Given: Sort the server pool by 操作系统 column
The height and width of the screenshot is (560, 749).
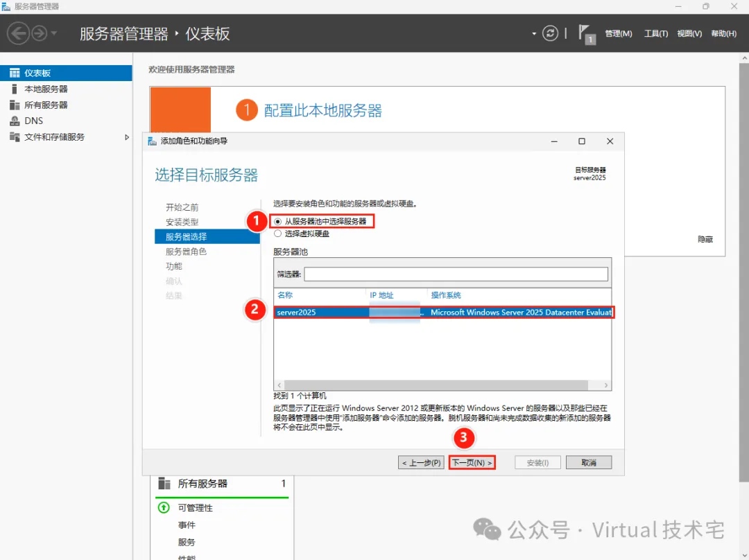Looking at the screenshot, I should (x=446, y=295).
